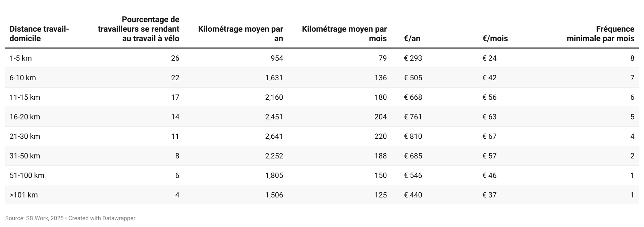
Task: Click the "€ 810" yearly amount cell
Action: [413, 136]
